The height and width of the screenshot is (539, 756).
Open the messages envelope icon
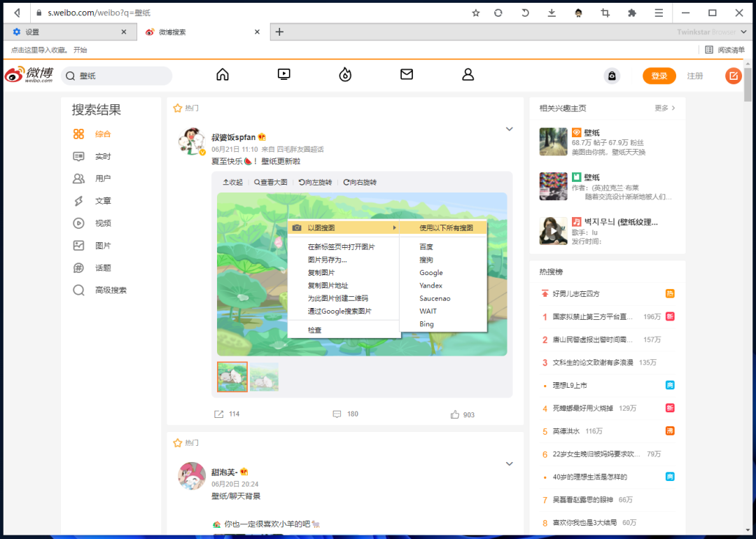(407, 73)
